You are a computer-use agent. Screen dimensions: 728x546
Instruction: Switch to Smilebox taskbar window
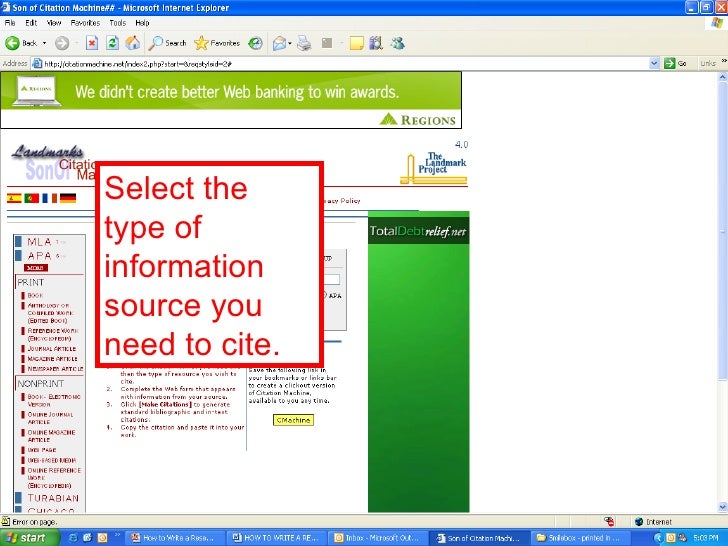[580, 538]
